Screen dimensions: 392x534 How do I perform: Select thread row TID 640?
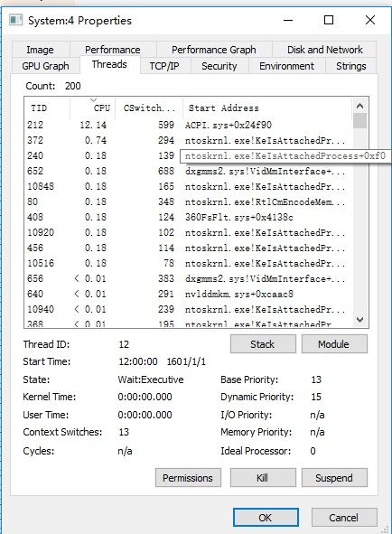click(x=188, y=294)
